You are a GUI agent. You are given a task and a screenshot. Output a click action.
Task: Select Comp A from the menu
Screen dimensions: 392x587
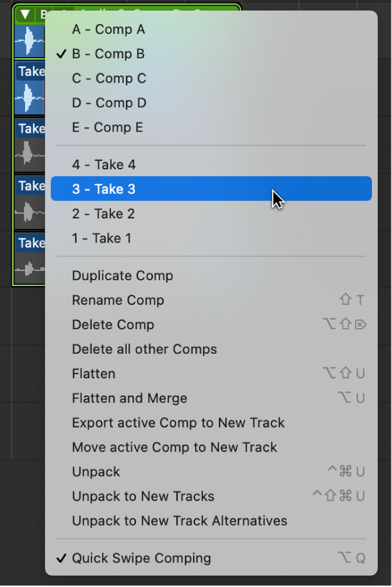[x=108, y=29]
